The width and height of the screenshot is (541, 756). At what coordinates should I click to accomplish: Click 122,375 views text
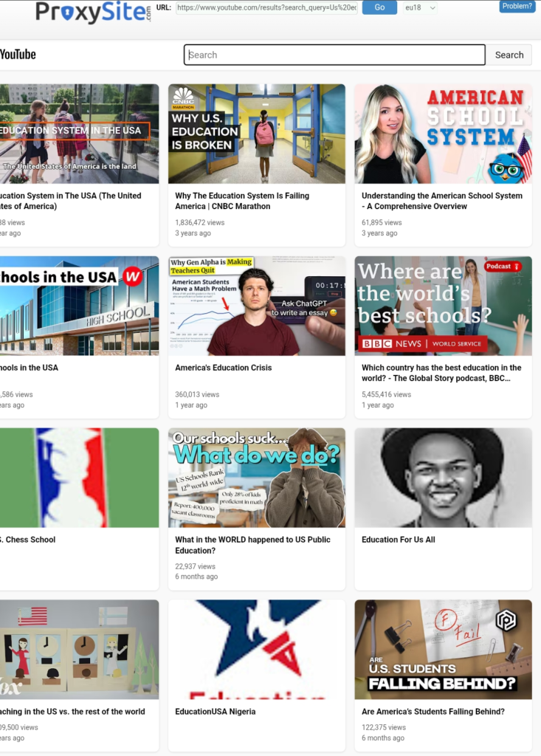coord(384,727)
